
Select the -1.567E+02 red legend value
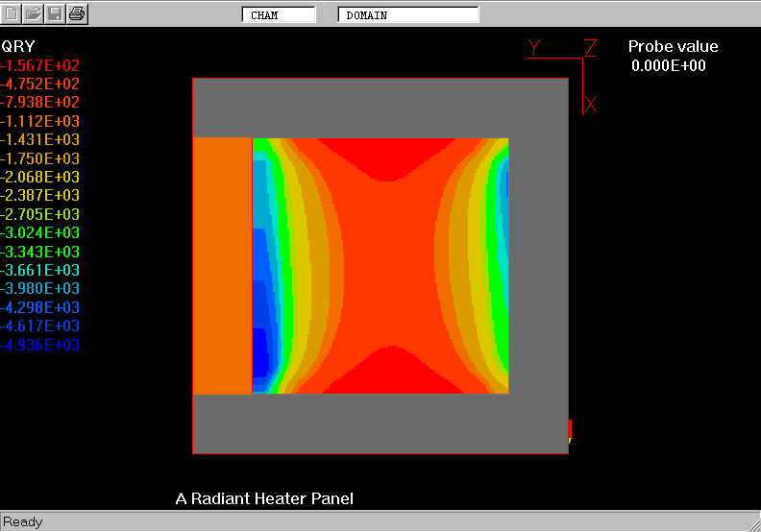click(x=40, y=65)
